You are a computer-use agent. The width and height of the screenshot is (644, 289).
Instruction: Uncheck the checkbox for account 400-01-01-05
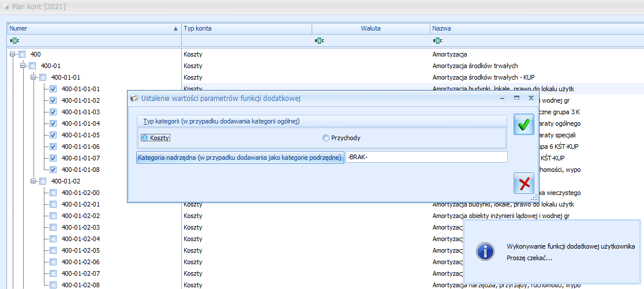[53, 134]
